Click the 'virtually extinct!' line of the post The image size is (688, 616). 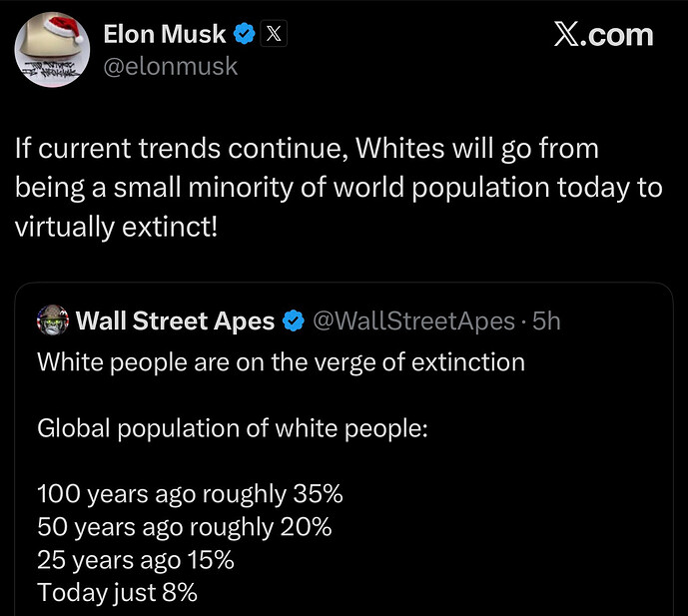[116, 226]
